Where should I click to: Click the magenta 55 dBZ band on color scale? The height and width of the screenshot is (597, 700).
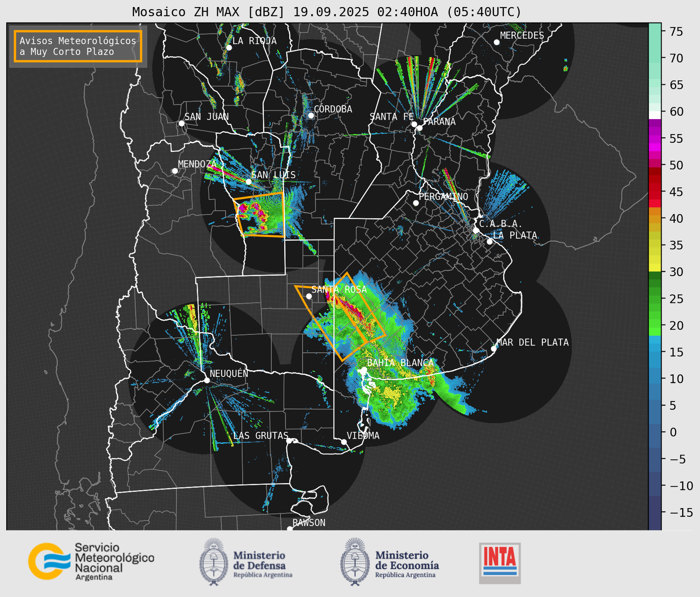pyautogui.click(x=654, y=139)
